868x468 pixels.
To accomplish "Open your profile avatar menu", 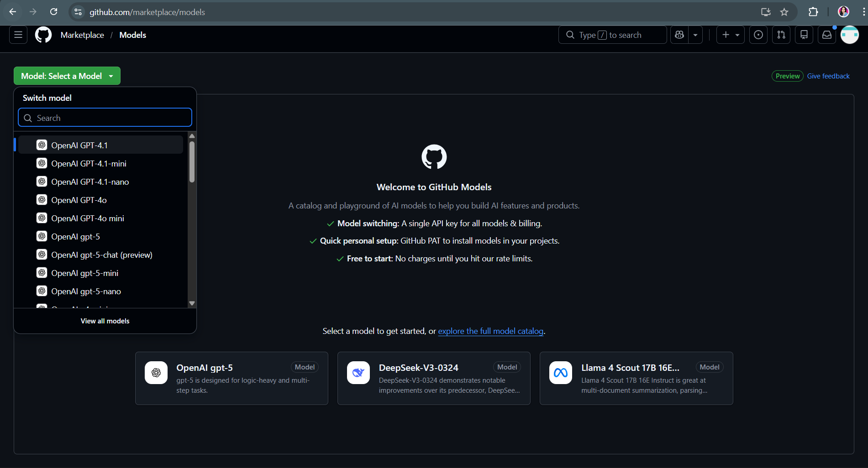I will (849, 35).
